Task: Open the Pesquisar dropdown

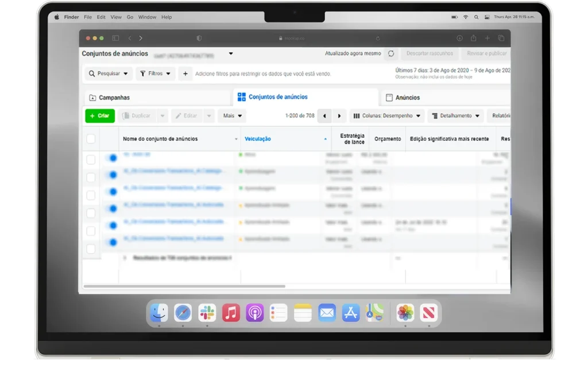Action: point(109,73)
